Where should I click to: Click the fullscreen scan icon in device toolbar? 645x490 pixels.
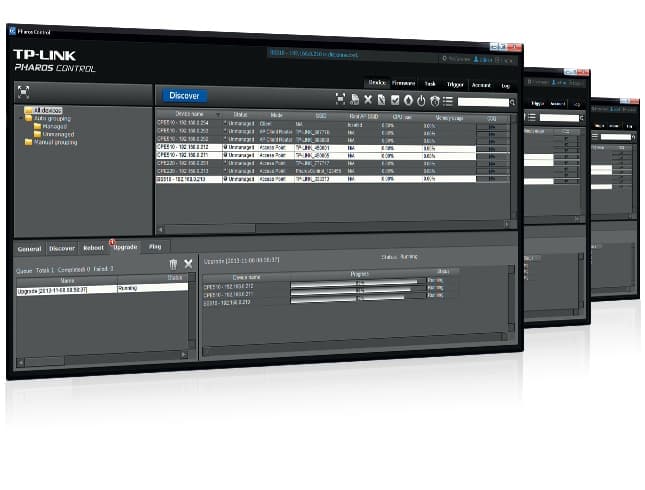(340, 99)
